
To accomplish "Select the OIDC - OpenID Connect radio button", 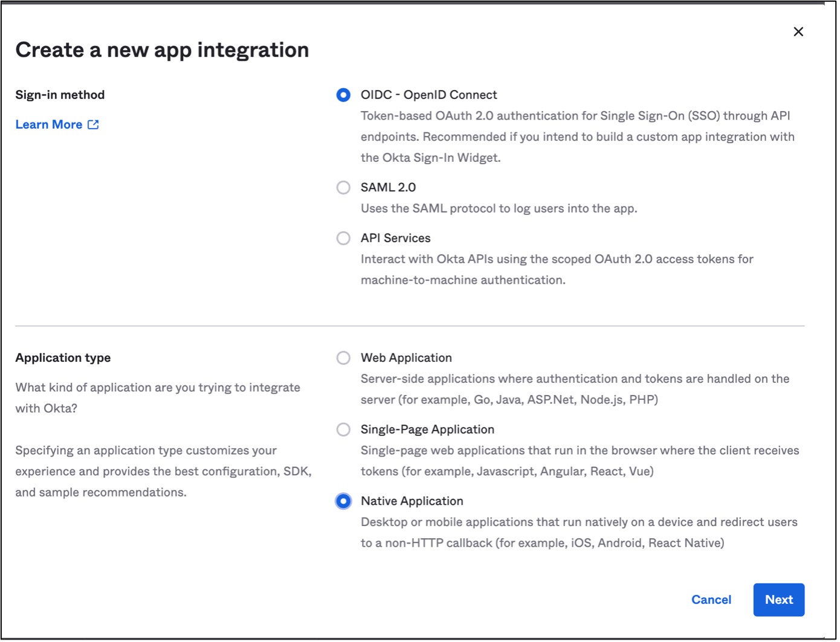I will pos(343,95).
